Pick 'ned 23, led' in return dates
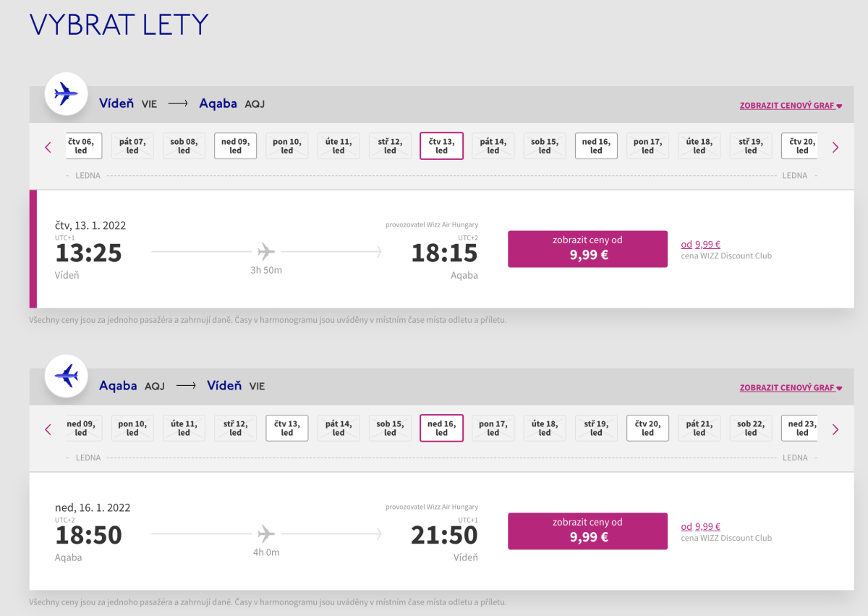Screen dimensions: 868x616 [800, 429]
